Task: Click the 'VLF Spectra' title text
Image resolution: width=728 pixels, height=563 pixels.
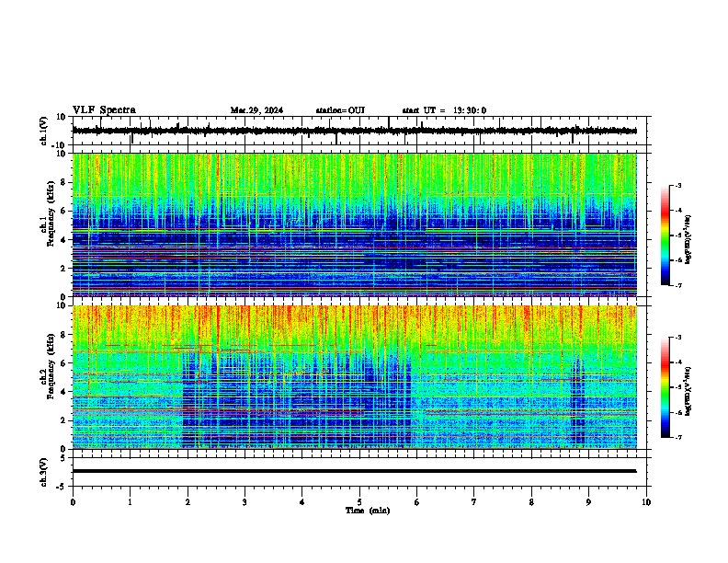Action: tap(104, 109)
